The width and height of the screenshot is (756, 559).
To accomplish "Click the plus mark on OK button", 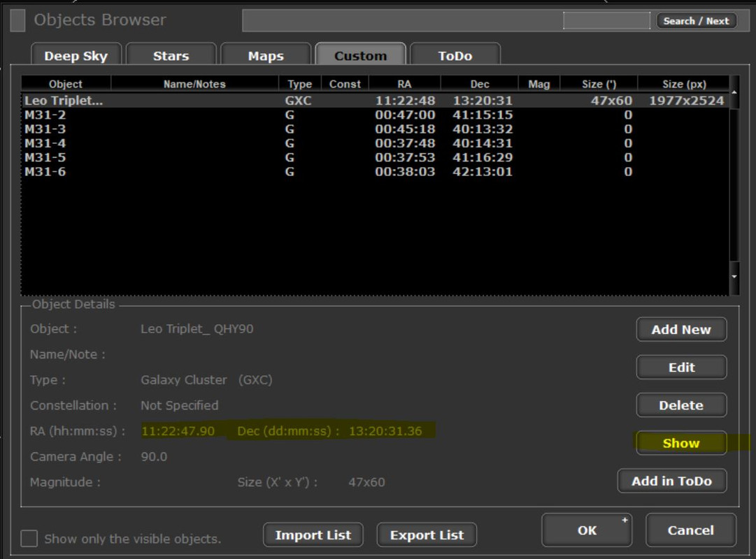I will (625, 520).
